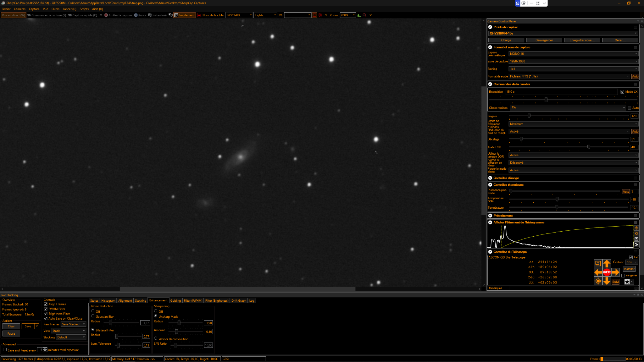Click Arrêter la capture in toolbar
644x362 pixels.
click(x=118, y=15)
